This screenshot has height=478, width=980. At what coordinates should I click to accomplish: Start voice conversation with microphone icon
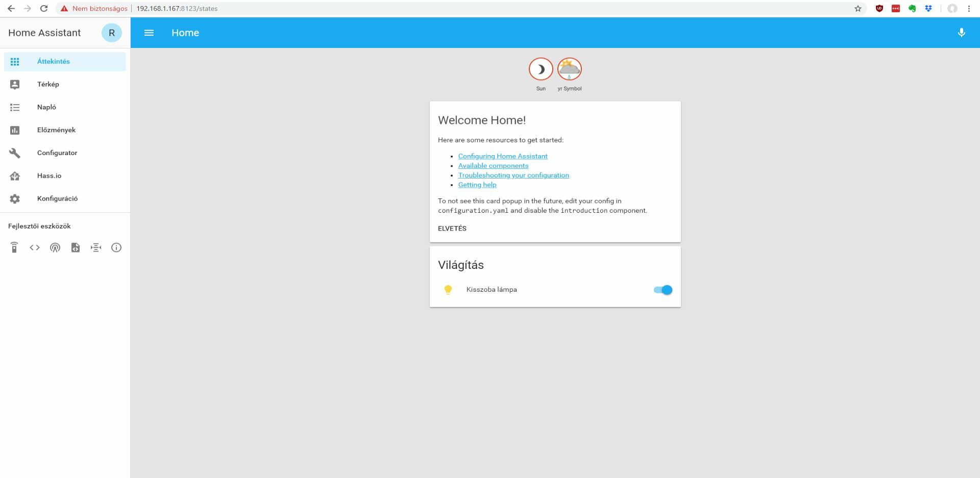point(962,33)
